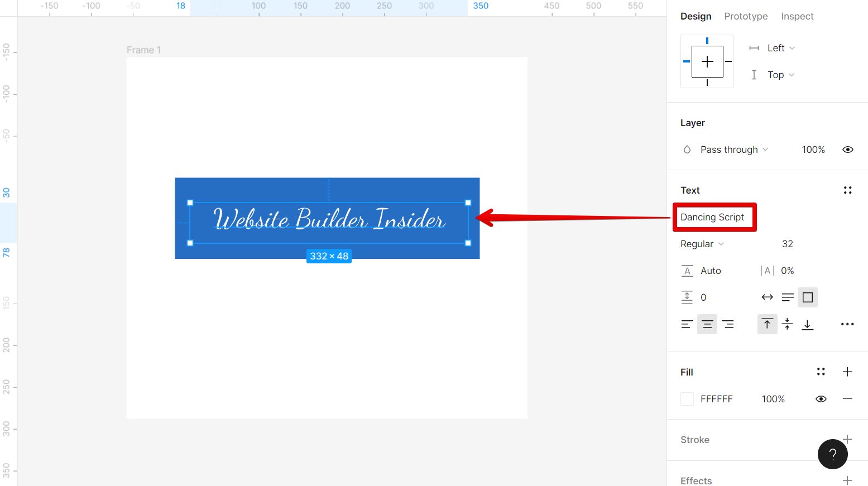Click the white FFFFFF color swatch
Viewport: 868px width, 486px height.
pos(687,398)
